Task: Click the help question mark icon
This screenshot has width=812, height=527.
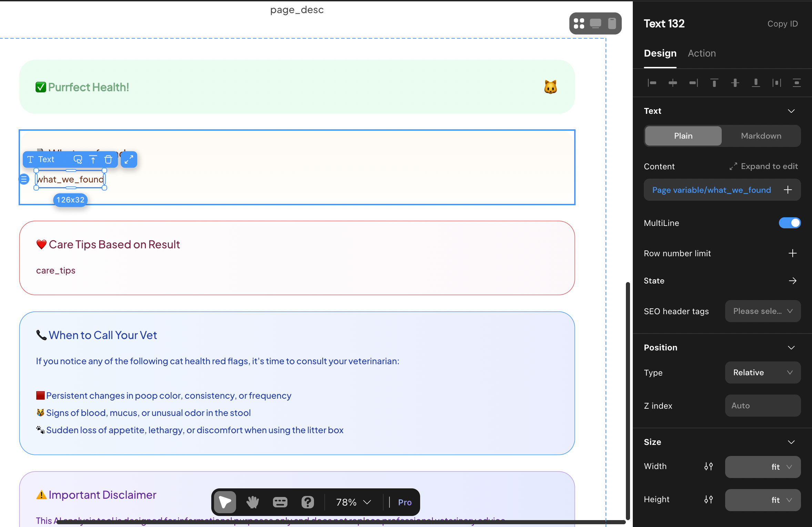Action: point(307,502)
